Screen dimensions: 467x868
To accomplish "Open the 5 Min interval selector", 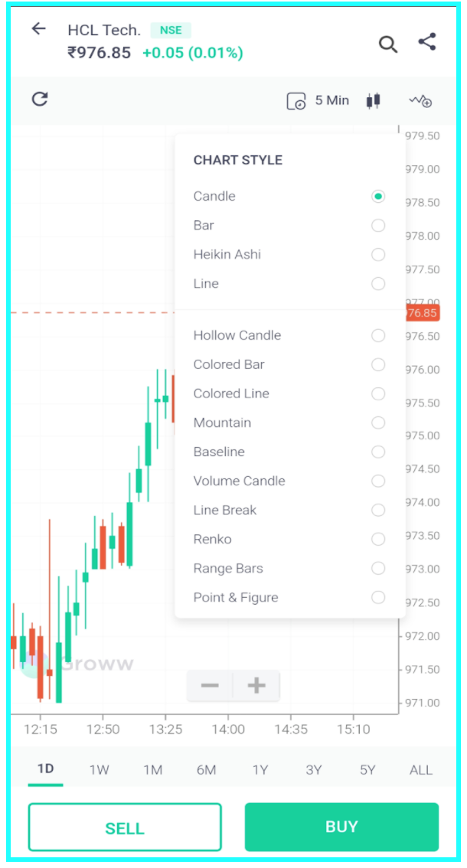I will coord(318,100).
